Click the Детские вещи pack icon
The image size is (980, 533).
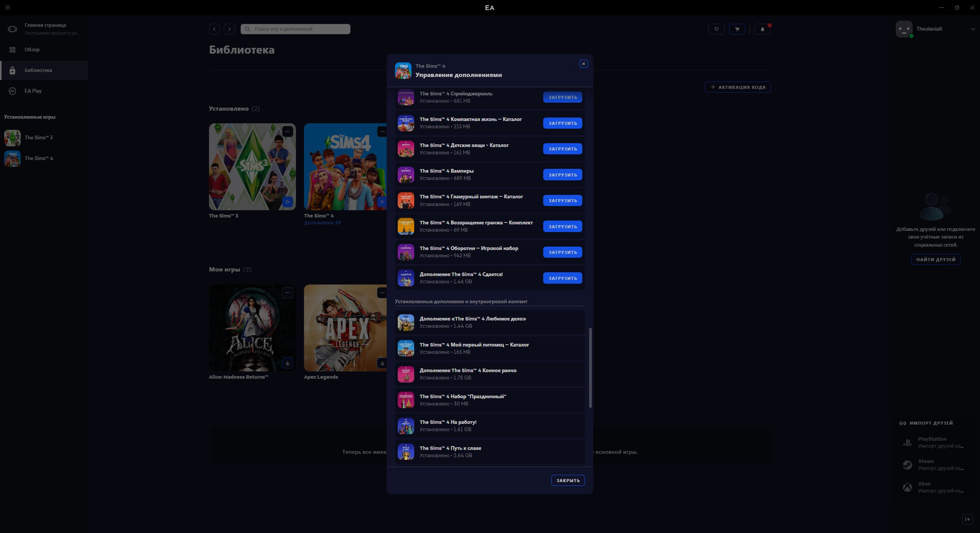[406, 149]
